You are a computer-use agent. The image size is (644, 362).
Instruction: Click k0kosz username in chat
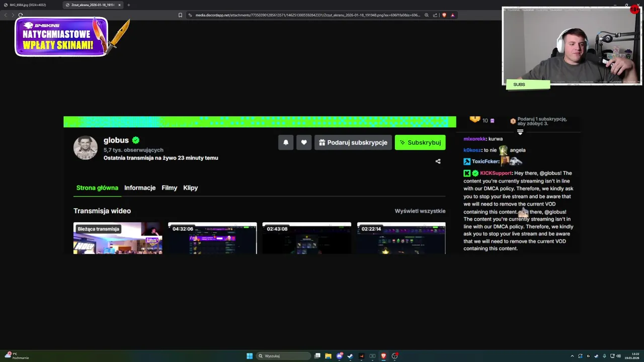coord(472,150)
